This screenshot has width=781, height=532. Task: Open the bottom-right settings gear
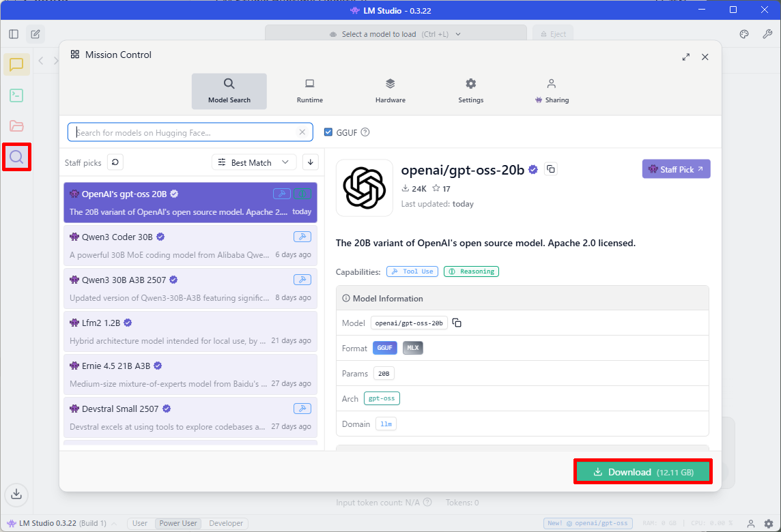pyautogui.click(x=769, y=524)
